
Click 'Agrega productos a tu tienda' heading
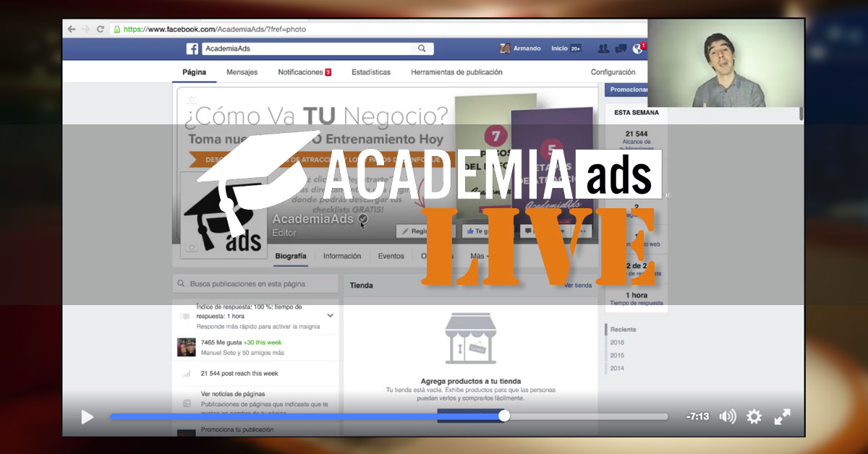pos(471,381)
